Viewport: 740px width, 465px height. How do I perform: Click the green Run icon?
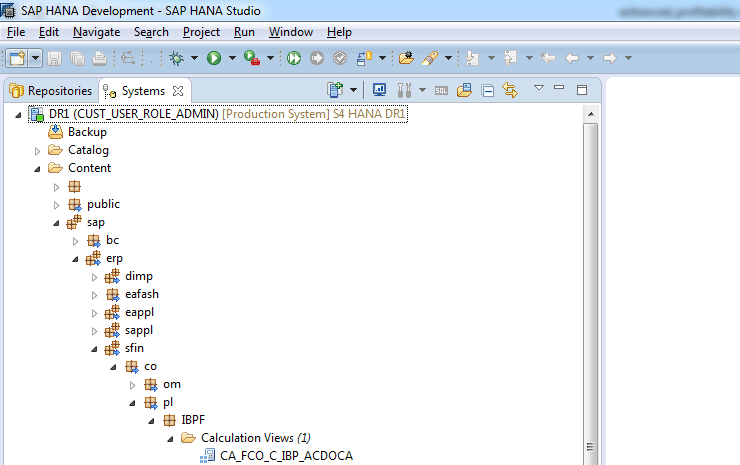point(214,58)
